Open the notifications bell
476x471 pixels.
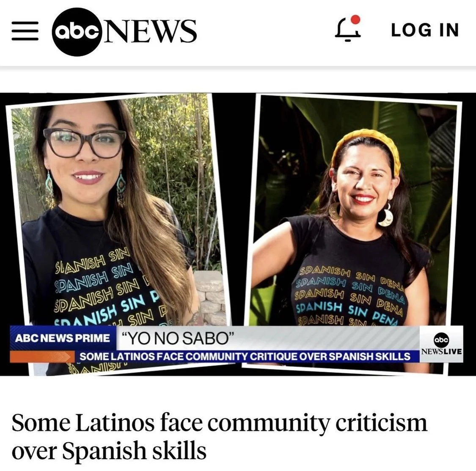347,30
